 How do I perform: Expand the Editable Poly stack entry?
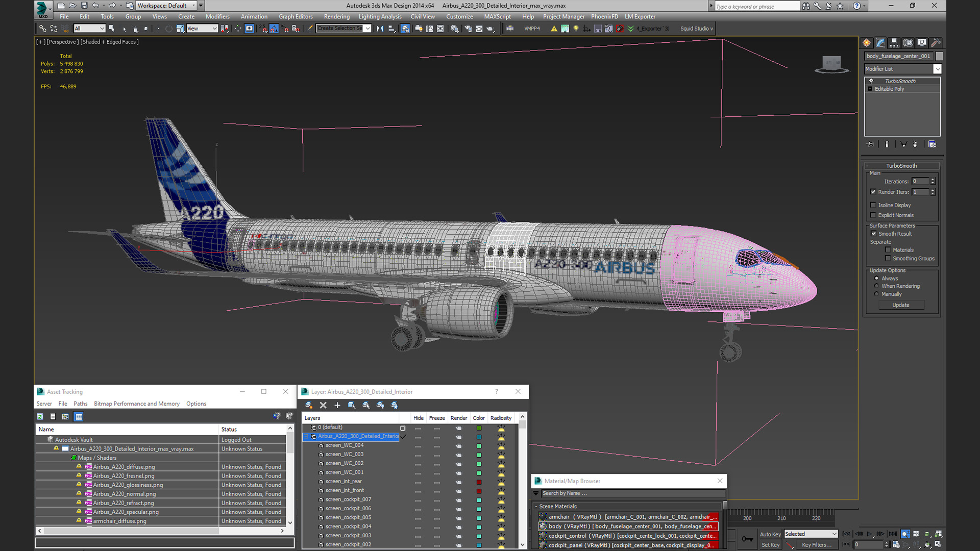(870, 89)
